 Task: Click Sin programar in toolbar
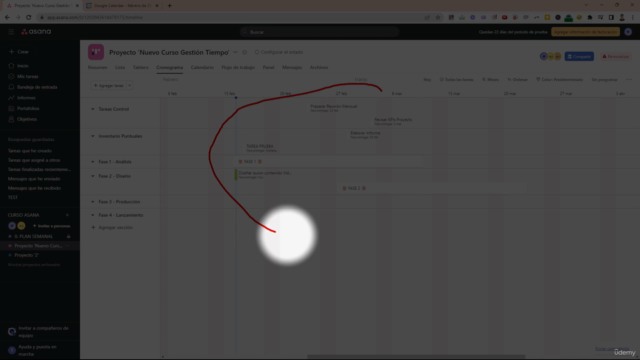pyautogui.click(x=604, y=80)
